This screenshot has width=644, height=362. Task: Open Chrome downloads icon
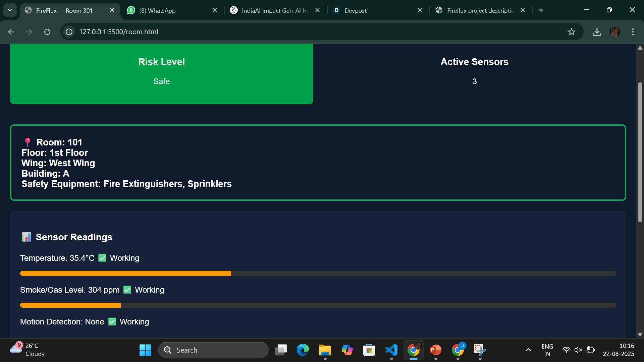click(597, 32)
